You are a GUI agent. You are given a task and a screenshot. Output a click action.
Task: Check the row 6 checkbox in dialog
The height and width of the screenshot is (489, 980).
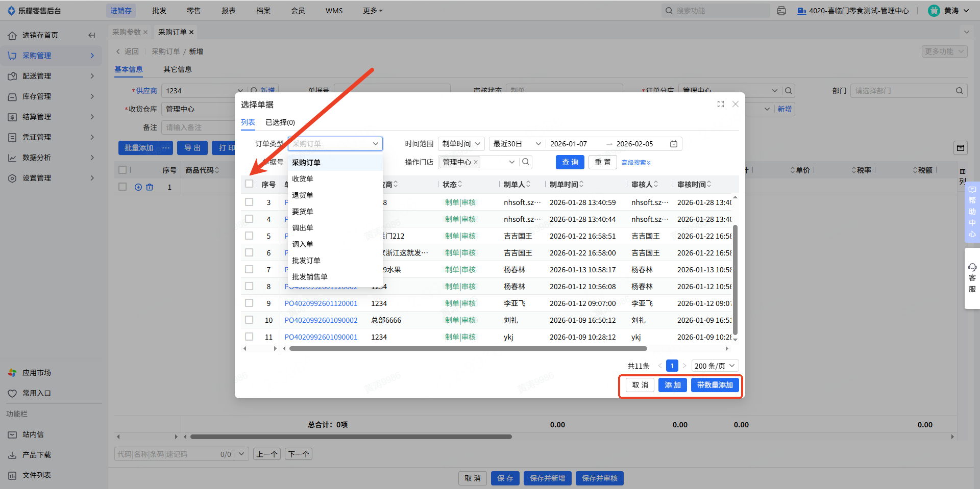[x=249, y=252]
